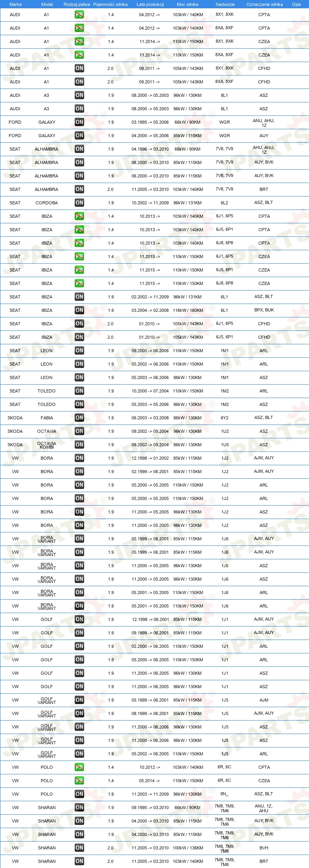
Task: Click PB fuel icon for Audi A1 CZEA 8XA, 8XF
Action: [x=79, y=55]
